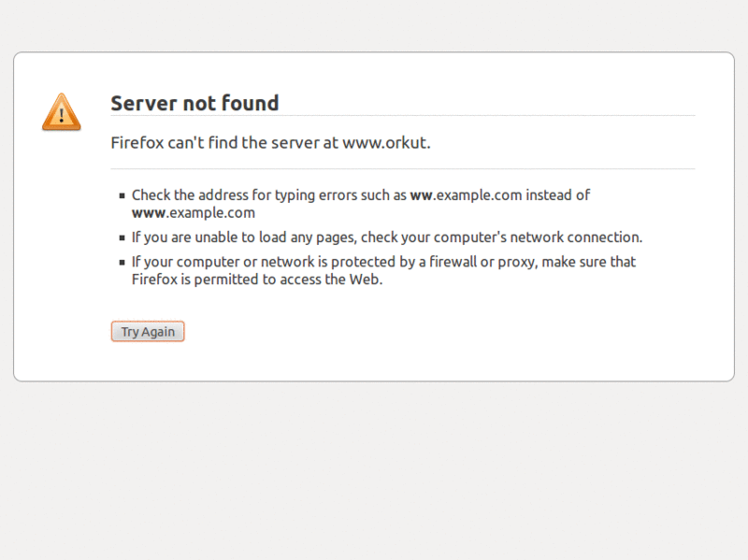748x560 pixels.
Task: Click the bullet marker beside the firewall tip
Action: coord(122,264)
